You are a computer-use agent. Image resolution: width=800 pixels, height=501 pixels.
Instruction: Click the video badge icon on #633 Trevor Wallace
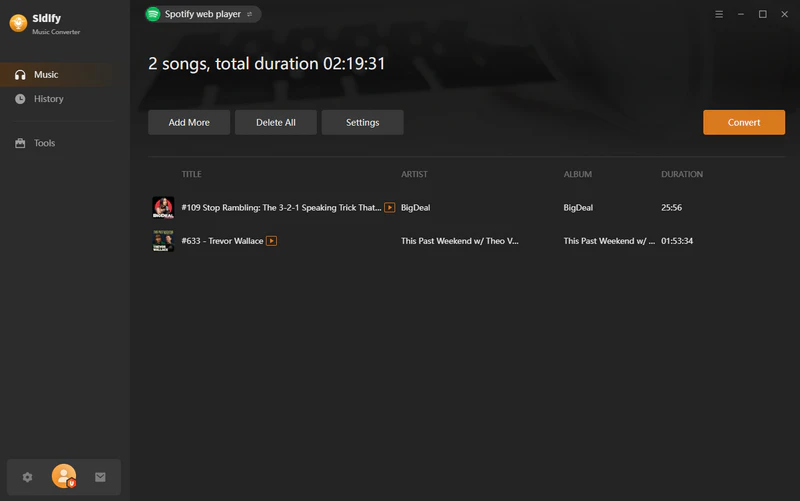[271, 241]
